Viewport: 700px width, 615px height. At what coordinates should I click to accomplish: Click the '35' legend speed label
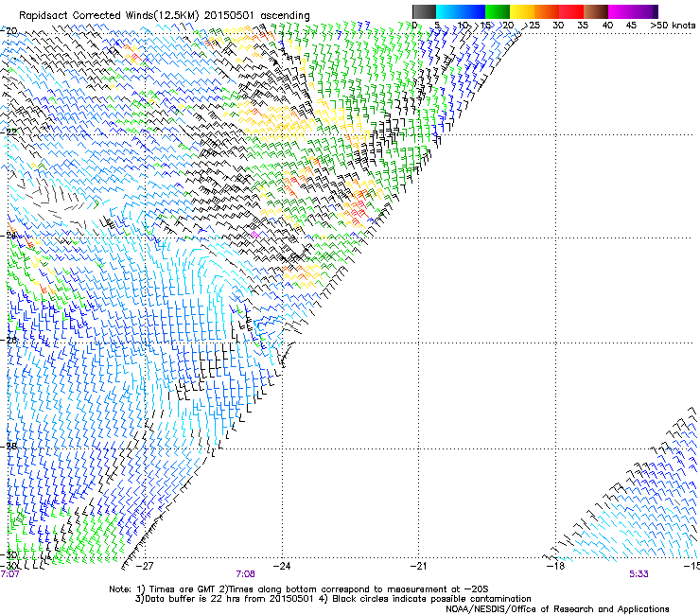click(x=583, y=26)
